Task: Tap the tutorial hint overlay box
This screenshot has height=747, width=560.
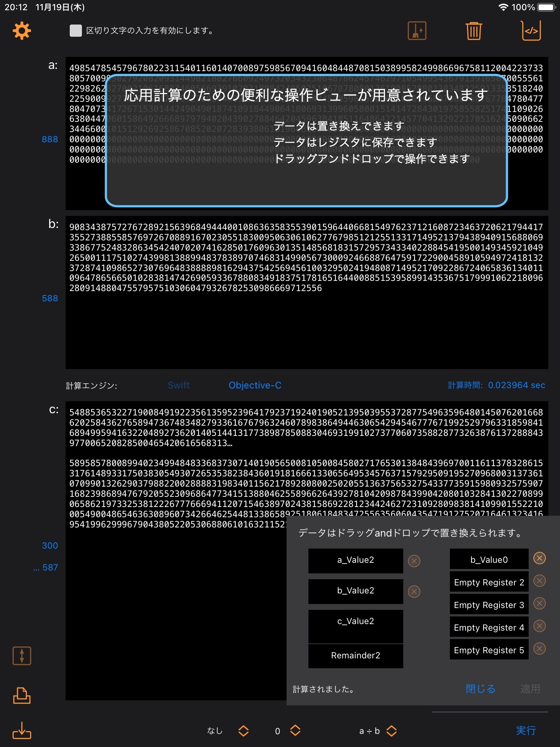Action: 306,140
